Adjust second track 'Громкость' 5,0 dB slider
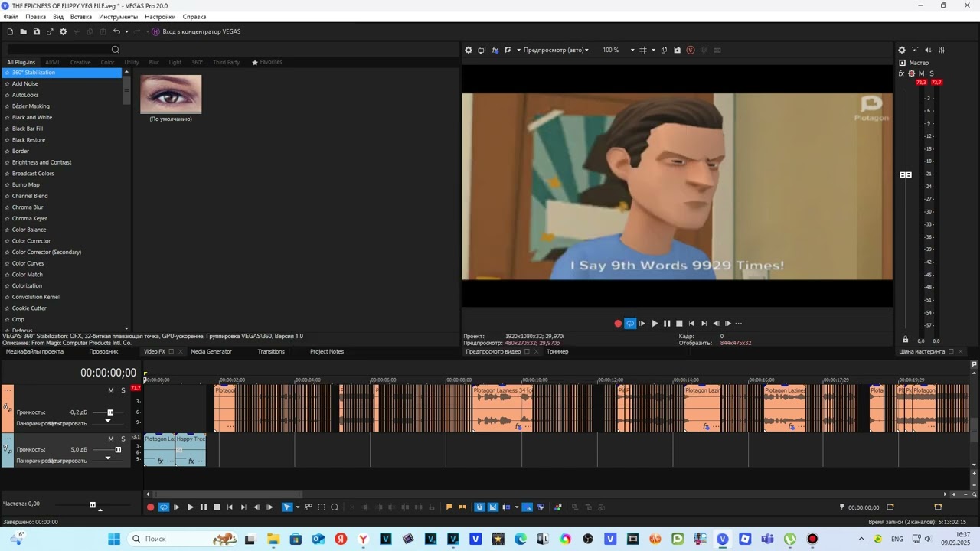Viewport: 980px width, 551px height. pyautogui.click(x=118, y=450)
